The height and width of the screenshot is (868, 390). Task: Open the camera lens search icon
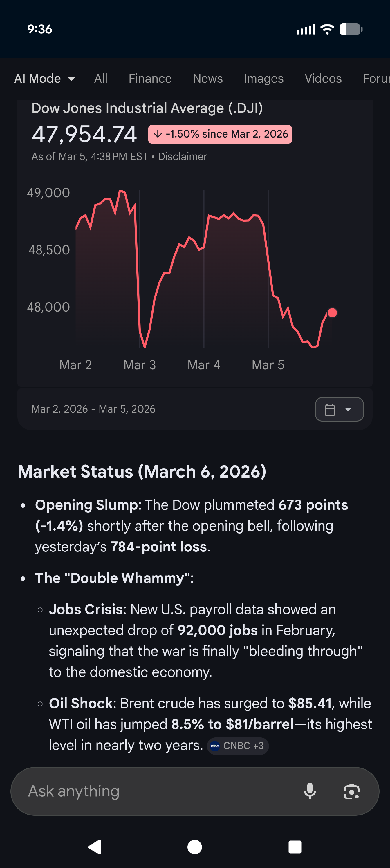pos(351,791)
